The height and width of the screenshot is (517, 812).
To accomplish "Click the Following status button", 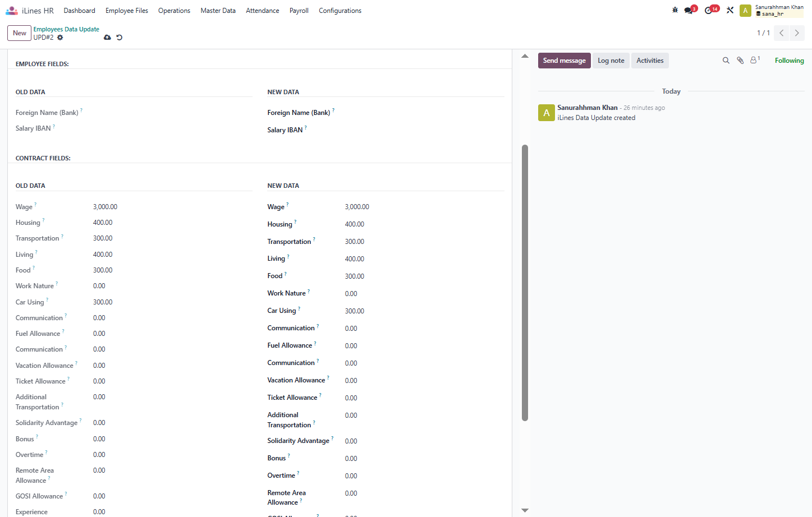I will 789,61.
